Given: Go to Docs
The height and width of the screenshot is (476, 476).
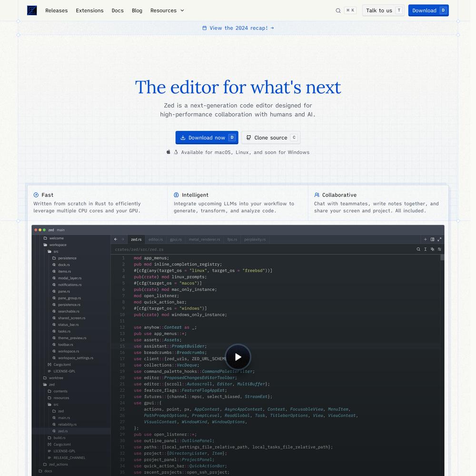Looking at the screenshot, I should click(118, 10).
